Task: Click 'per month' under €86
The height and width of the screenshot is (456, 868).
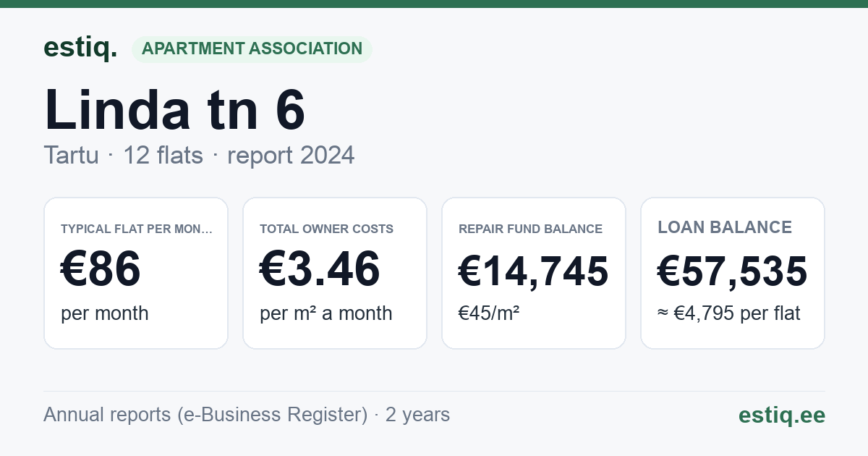Action: [x=105, y=313]
